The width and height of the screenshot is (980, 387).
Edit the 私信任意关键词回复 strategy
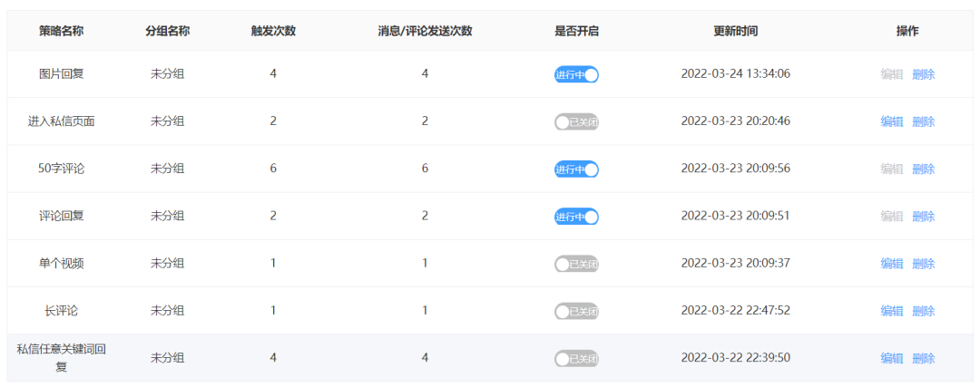(892, 358)
